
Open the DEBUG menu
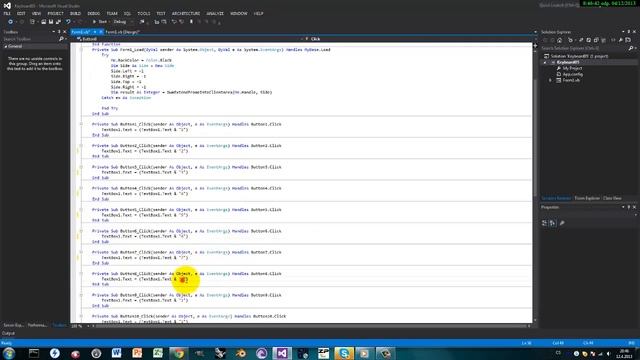93,13
